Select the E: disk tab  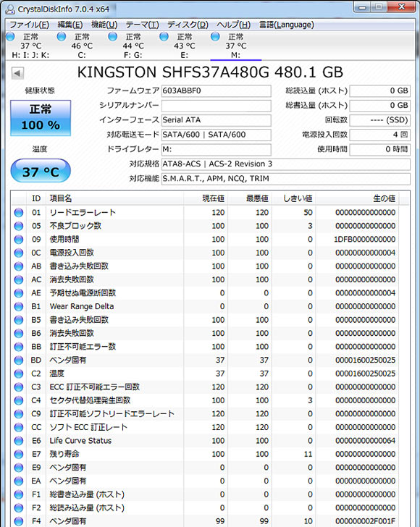point(184,46)
